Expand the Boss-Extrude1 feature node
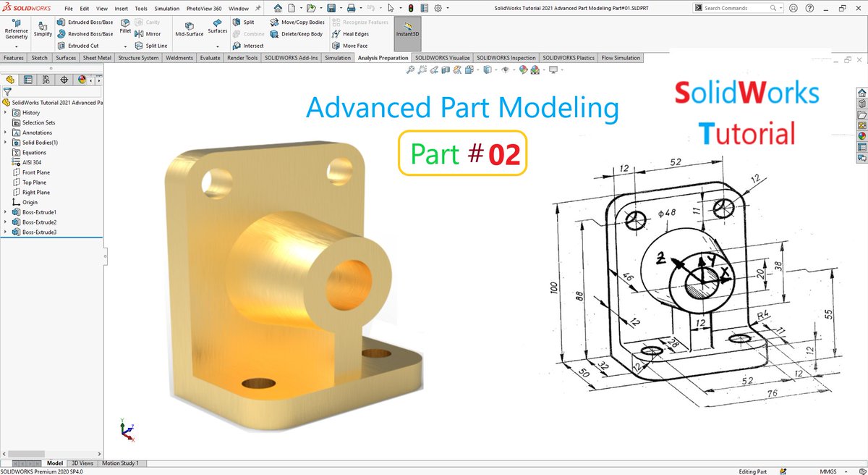Image resolution: width=868 pixels, height=475 pixels. tap(5, 211)
